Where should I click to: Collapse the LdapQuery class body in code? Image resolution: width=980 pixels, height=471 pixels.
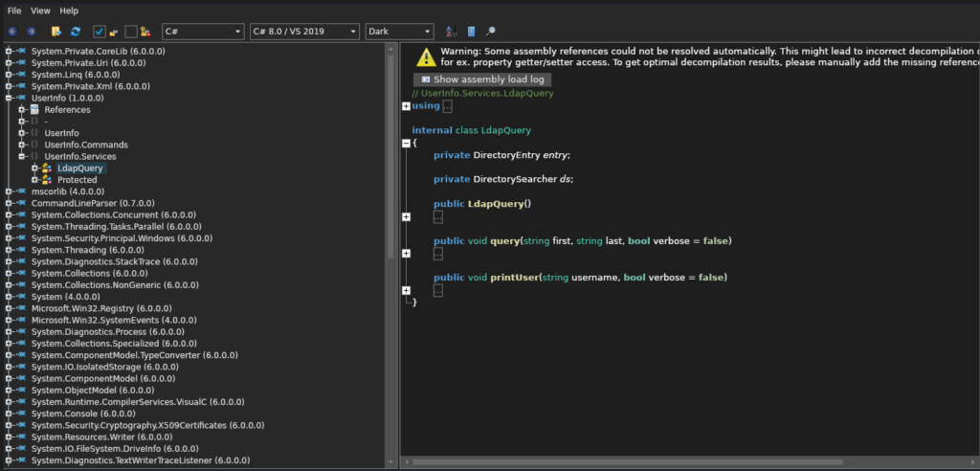coord(407,143)
